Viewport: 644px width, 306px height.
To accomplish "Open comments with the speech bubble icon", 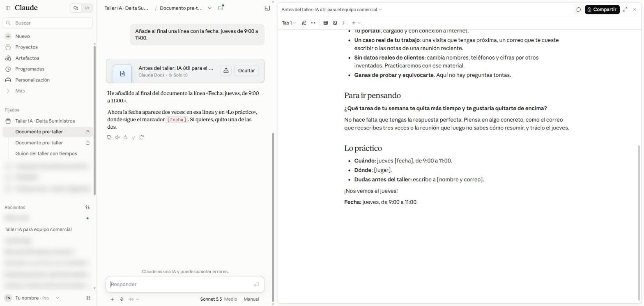I will (578, 9).
